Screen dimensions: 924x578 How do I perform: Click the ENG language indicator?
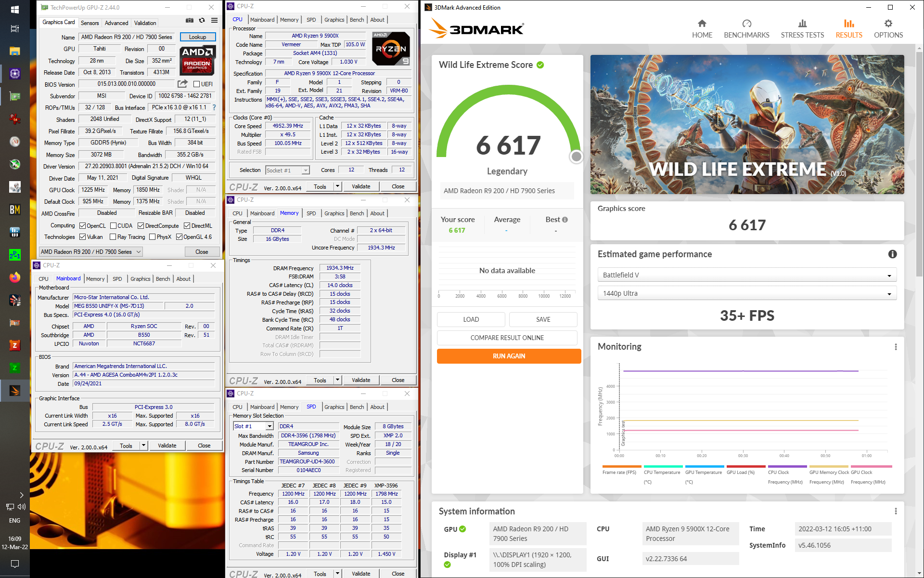pyautogui.click(x=14, y=520)
